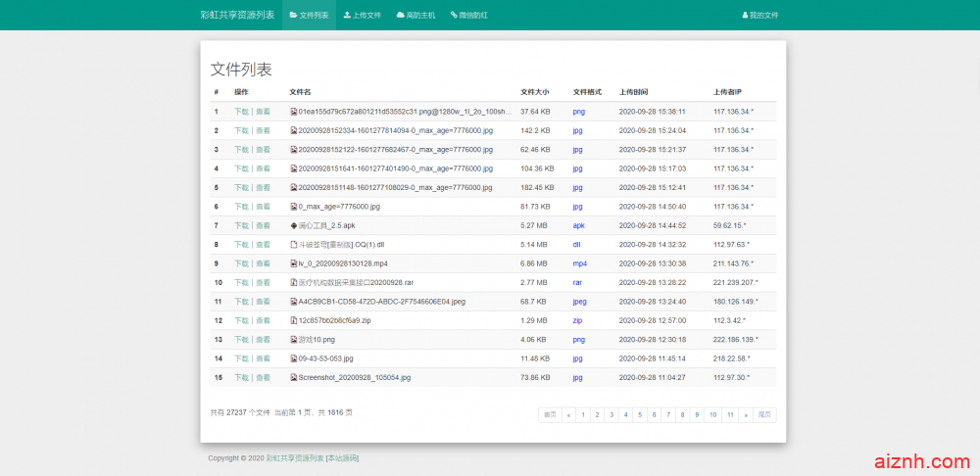Click the APK file icon in row 7

click(294, 225)
